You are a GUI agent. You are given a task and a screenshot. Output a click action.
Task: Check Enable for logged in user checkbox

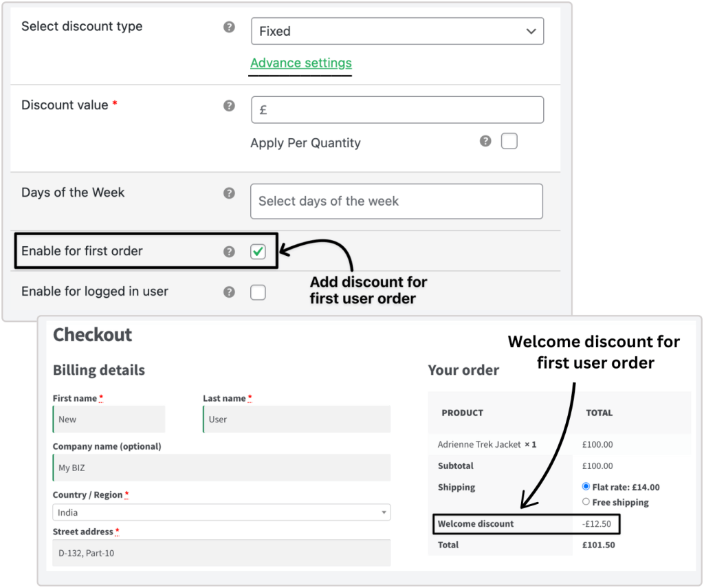click(x=258, y=292)
